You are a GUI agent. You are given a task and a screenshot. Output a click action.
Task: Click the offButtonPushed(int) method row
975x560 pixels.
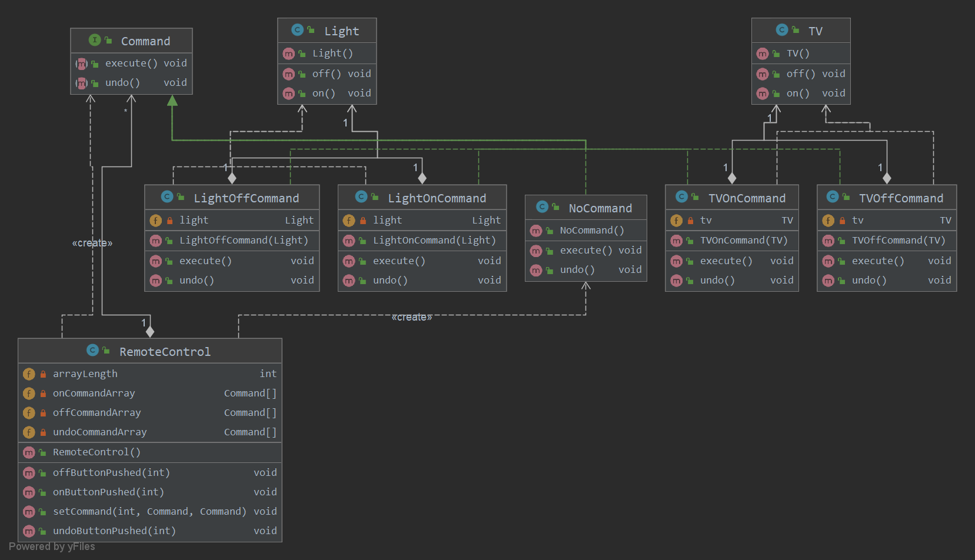coord(150,473)
